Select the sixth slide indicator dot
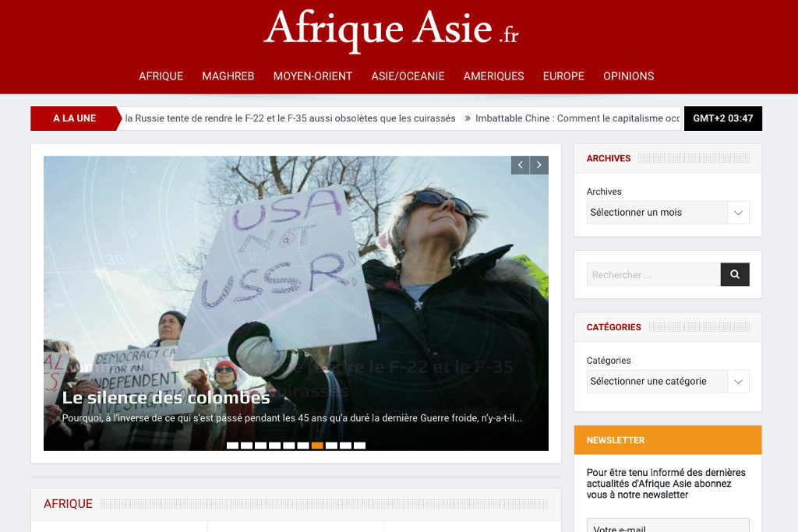 (x=303, y=446)
